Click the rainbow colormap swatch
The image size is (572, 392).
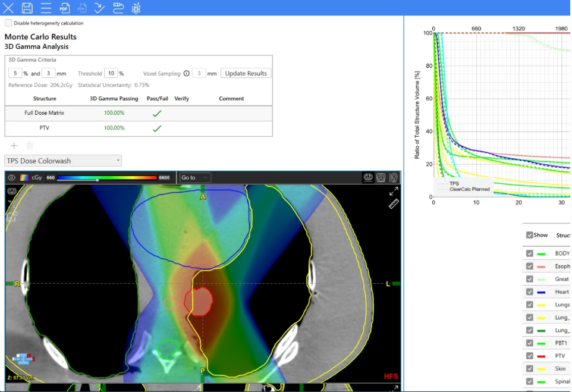24,178
